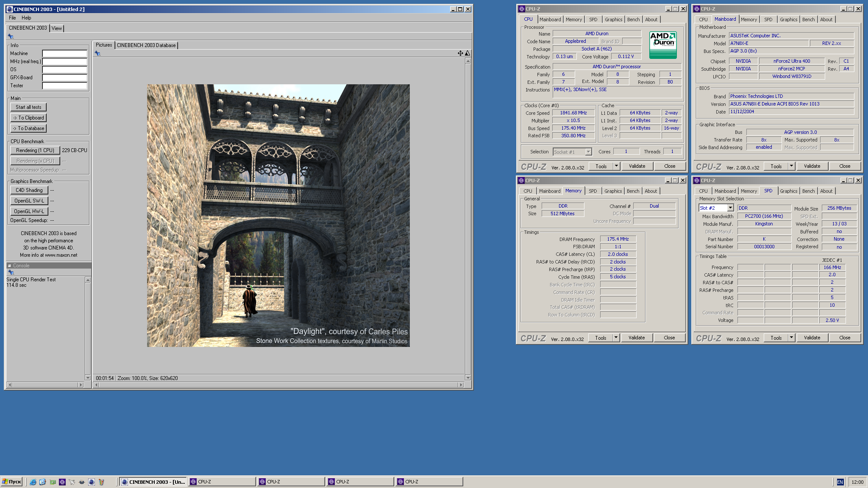Open the Slot #2 memory slot dropdown
Screen dimensions: 868x488
(x=730, y=208)
